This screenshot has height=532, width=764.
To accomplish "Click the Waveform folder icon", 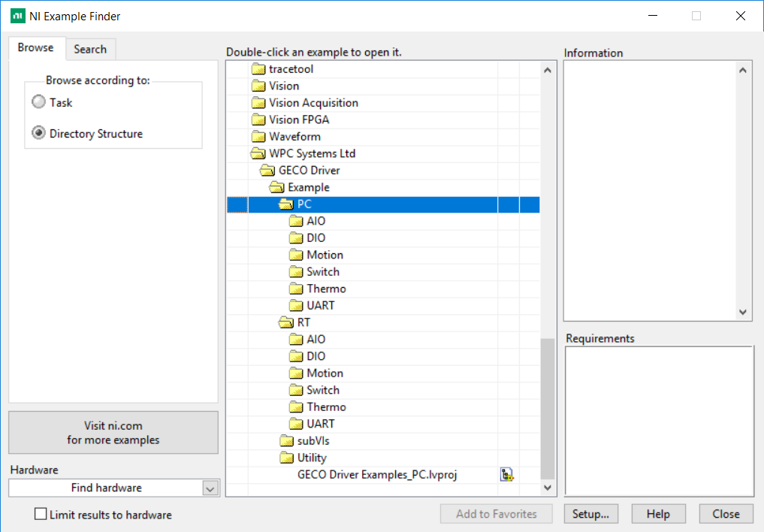I will click(x=258, y=137).
